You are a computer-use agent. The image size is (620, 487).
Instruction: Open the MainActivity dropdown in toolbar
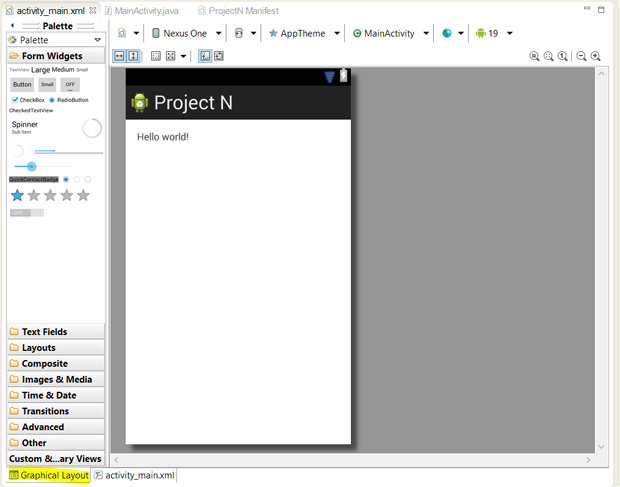(389, 33)
